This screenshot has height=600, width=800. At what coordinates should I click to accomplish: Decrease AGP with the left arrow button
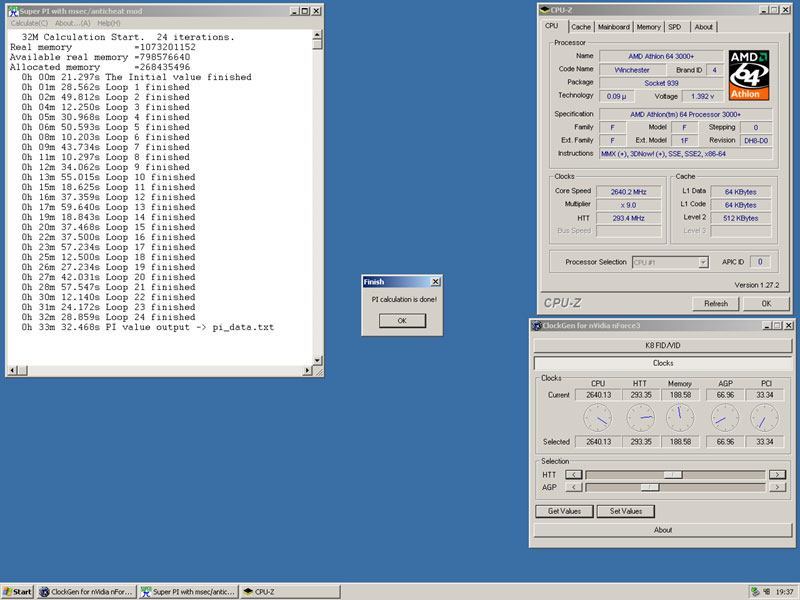coord(573,488)
